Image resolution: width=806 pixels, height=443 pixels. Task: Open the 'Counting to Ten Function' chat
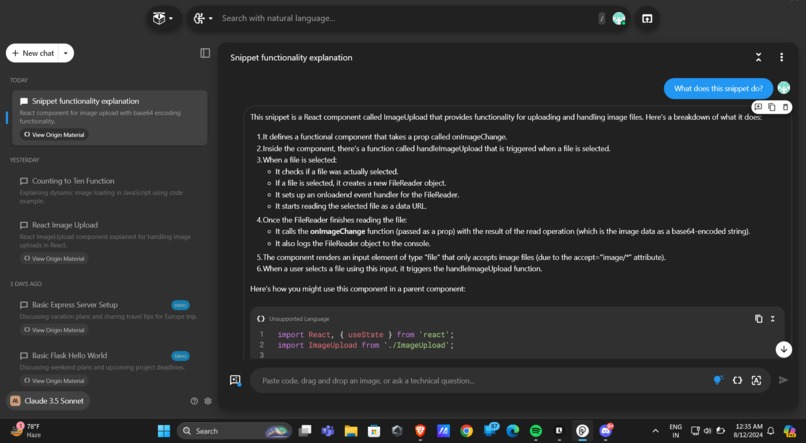tap(109, 190)
